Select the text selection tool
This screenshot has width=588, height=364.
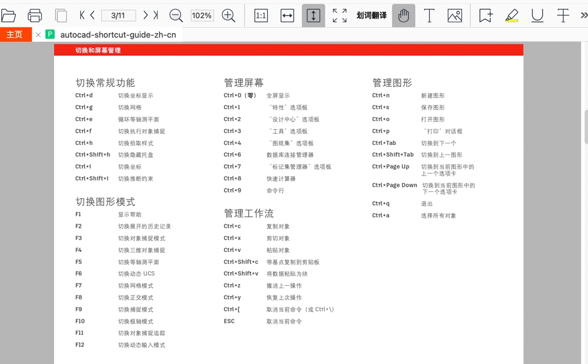(x=429, y=16)
